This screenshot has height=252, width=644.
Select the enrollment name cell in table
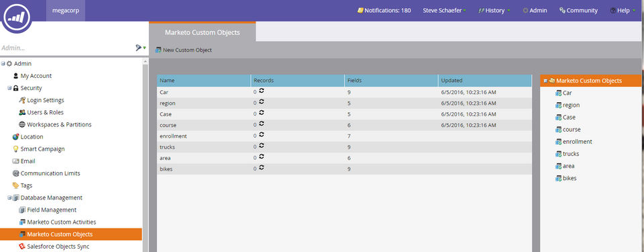pyautogui.click(x=204, y=136)
